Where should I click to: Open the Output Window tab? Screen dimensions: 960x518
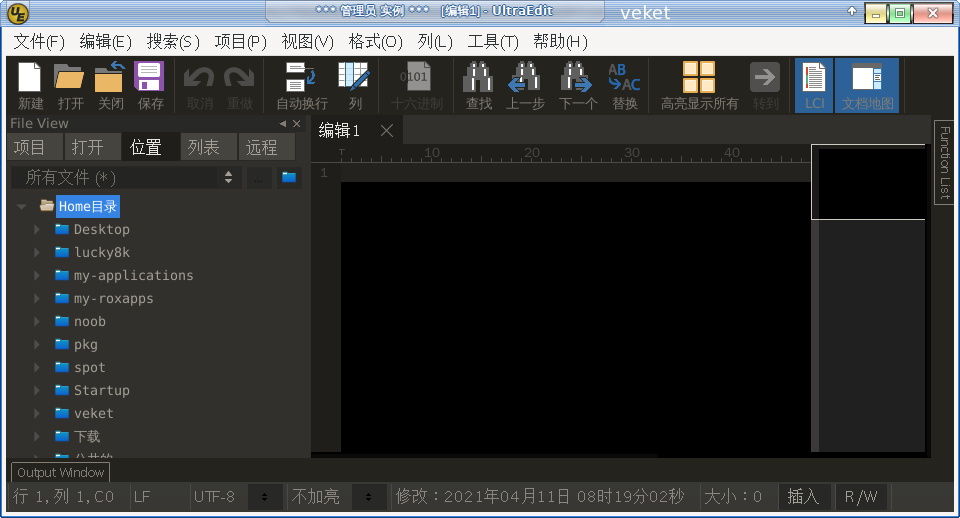coord(61,472)
